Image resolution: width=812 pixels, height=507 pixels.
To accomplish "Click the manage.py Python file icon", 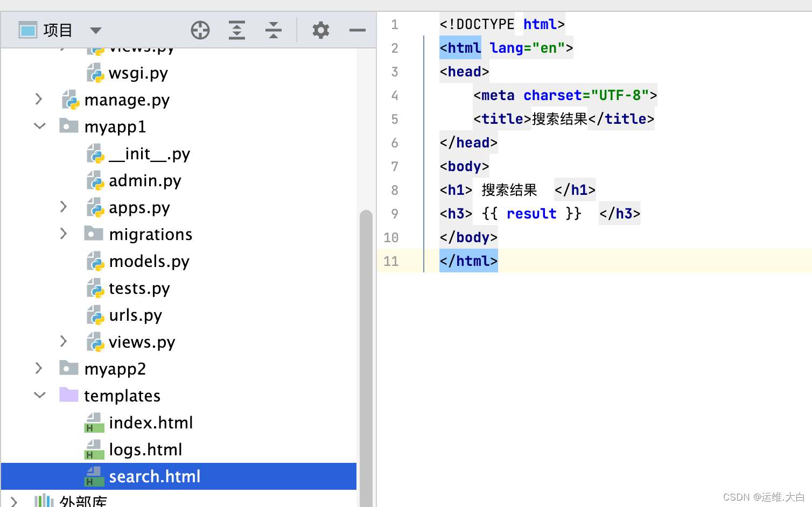I will click(71, 100).
